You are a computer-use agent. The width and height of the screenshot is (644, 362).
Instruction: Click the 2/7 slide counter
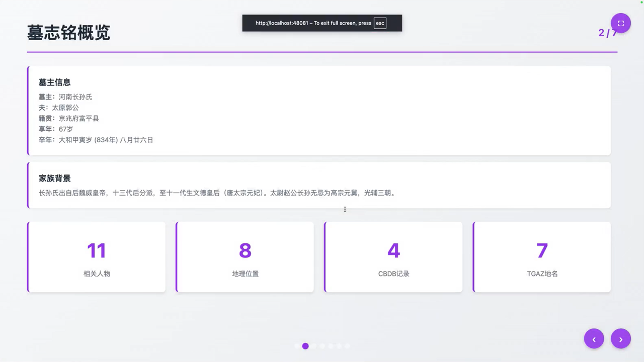tap(608, 33)
